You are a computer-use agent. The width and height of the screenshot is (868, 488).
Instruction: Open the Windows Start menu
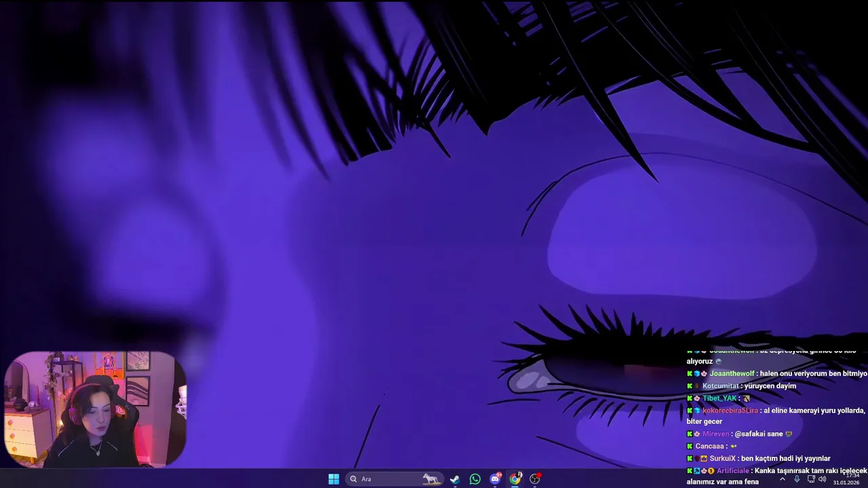pos(334,479)
